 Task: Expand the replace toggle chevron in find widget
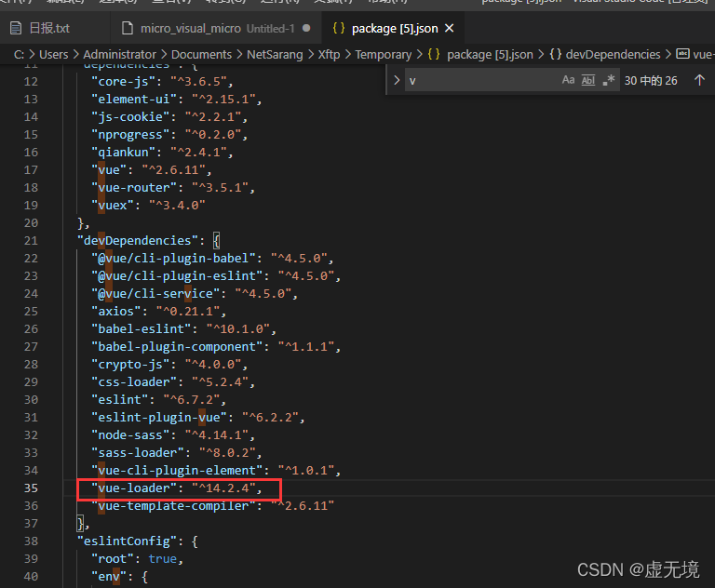(x=397, y=81)
